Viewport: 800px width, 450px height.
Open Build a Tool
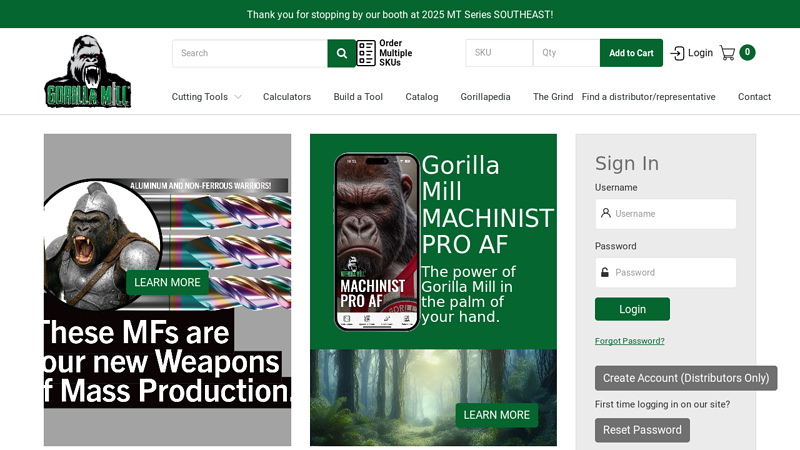click(358, 97)
